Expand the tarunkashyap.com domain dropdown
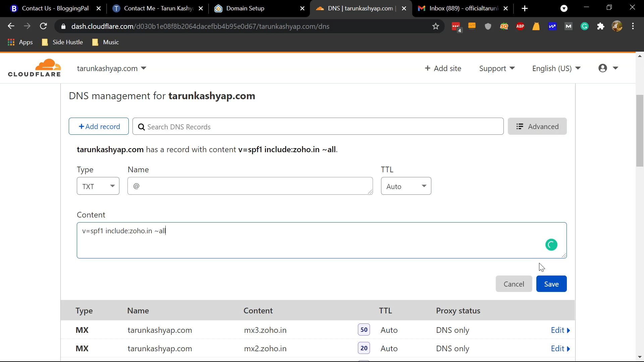This screenshot has width=644, height=362. pos(144,68)
